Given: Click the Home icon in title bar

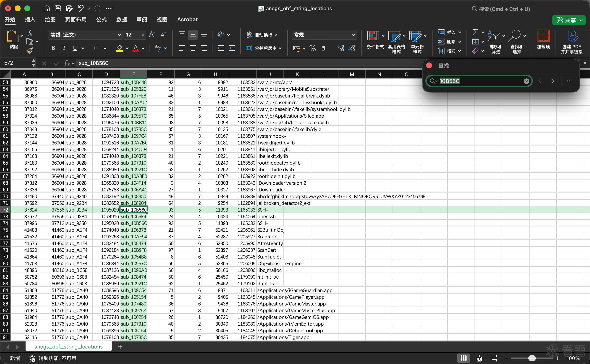Looking at the screenshot, I should 47,8.
